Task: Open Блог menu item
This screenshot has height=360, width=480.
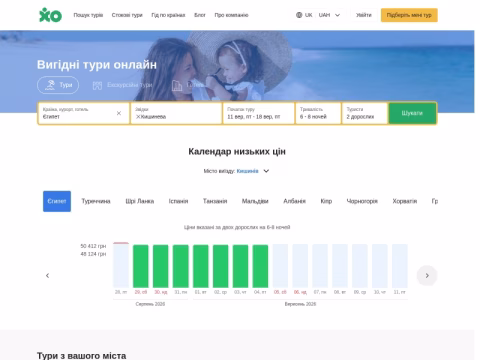Action: point(200,15)
